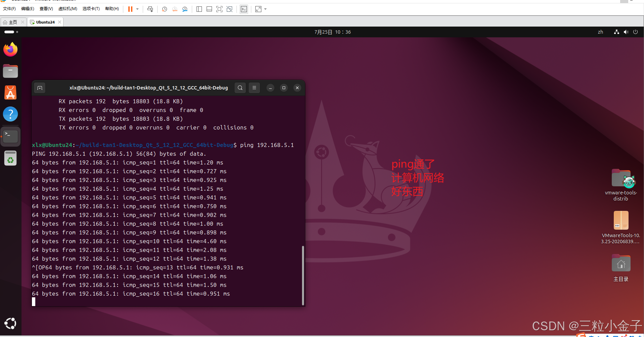Toggle the thumbnail bar view
This screenshot has height=337, width=644.
point(209,9)
